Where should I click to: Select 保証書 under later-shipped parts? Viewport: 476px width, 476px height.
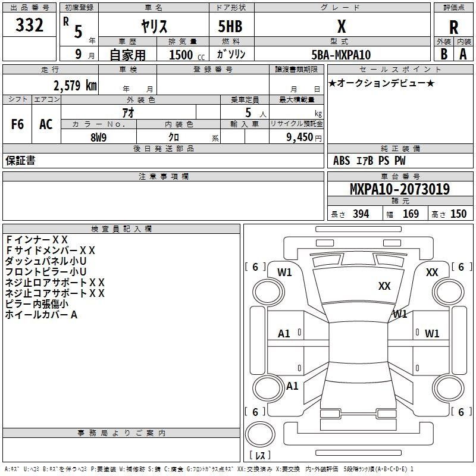pyautogui.click(x=20, y=160)
